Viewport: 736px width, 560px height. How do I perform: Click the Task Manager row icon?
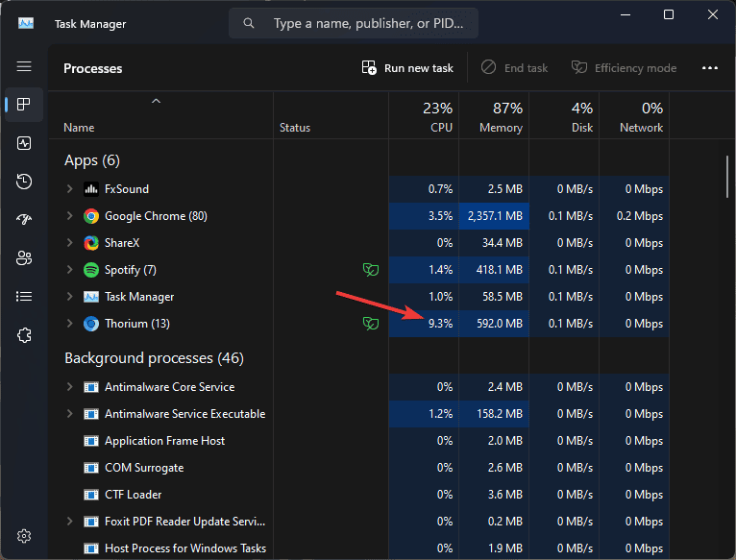[91, 297]
